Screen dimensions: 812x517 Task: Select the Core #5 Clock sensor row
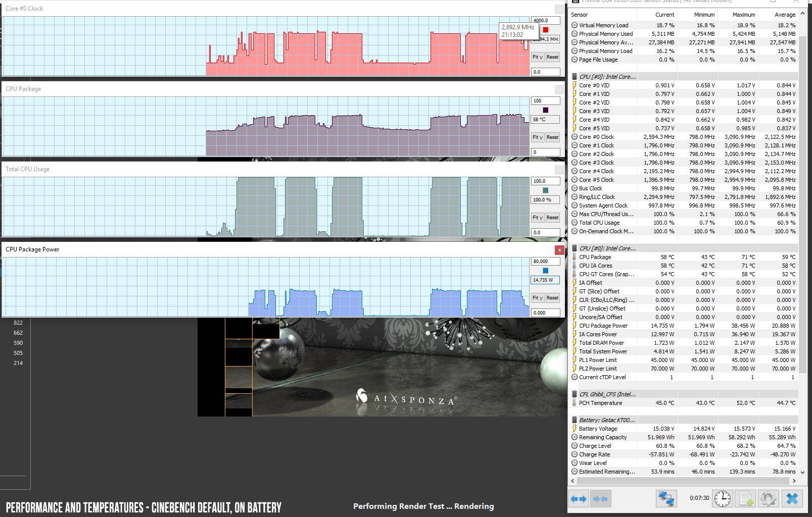point(683,180)
